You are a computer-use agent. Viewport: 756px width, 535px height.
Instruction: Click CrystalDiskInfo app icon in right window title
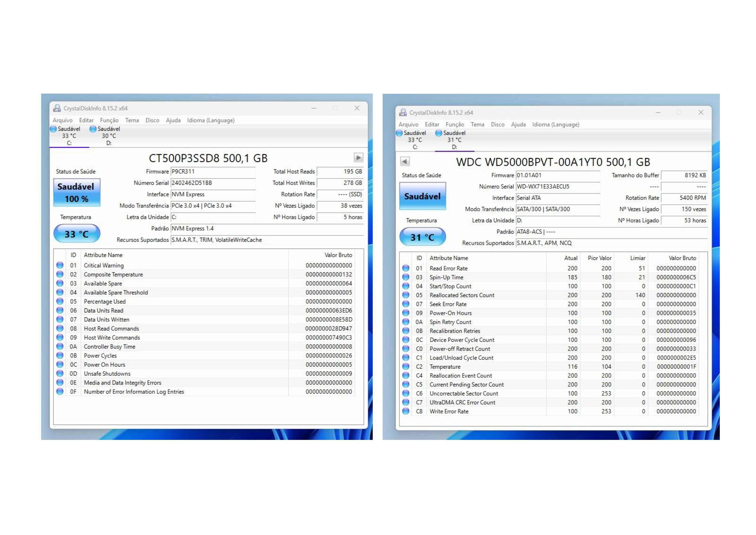tap(403, 112)
